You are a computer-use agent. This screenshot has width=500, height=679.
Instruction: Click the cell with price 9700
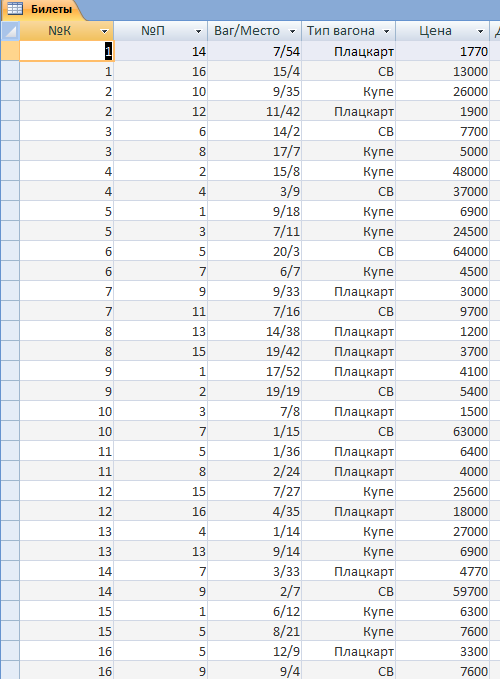click(x=442, y=311)
